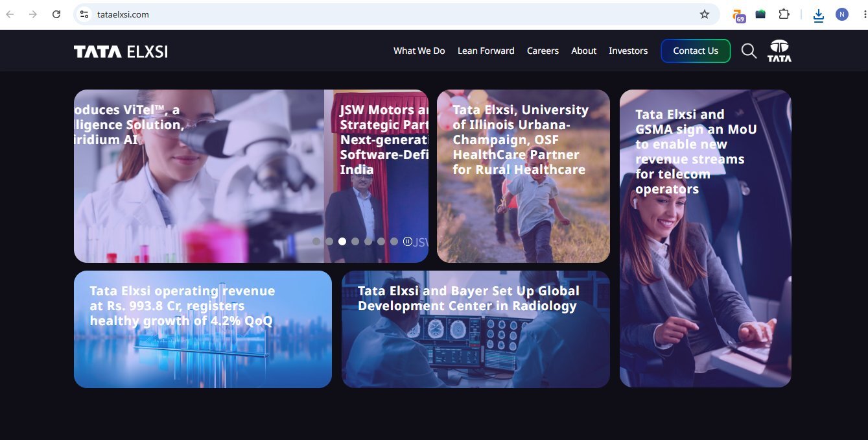This screenshot has width=868, height=440.
Task: Click the Tata Elxsi logo
Action: pyautogui.click(x=121, y=51)
